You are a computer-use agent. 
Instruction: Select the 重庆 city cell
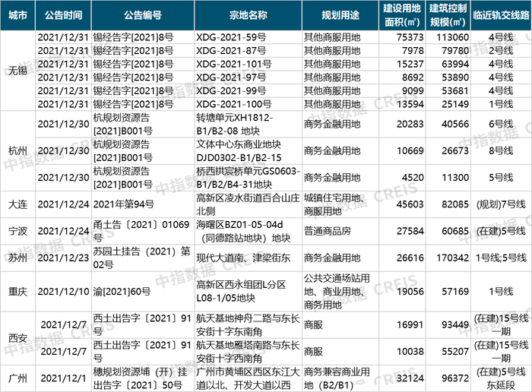click(17, 291)
